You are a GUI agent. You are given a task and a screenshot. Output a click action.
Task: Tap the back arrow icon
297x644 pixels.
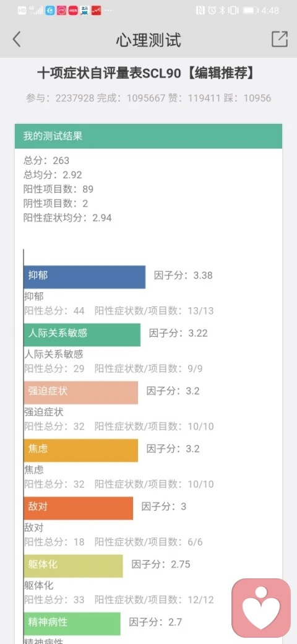[17, 40]
